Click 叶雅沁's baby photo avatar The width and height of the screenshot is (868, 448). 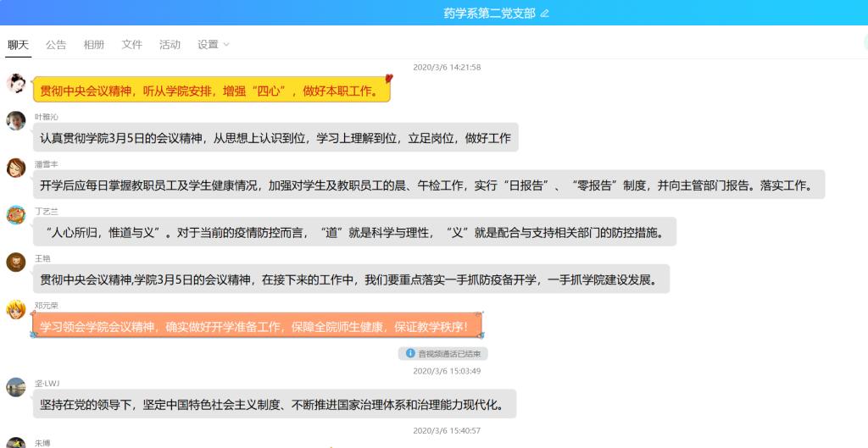(16, 121)
